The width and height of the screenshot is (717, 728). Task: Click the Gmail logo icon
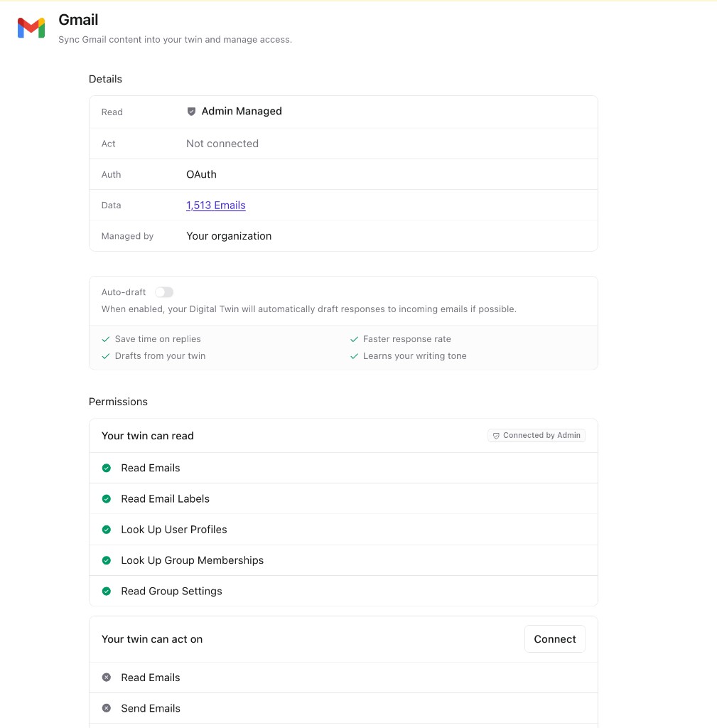tap(31, 28)
